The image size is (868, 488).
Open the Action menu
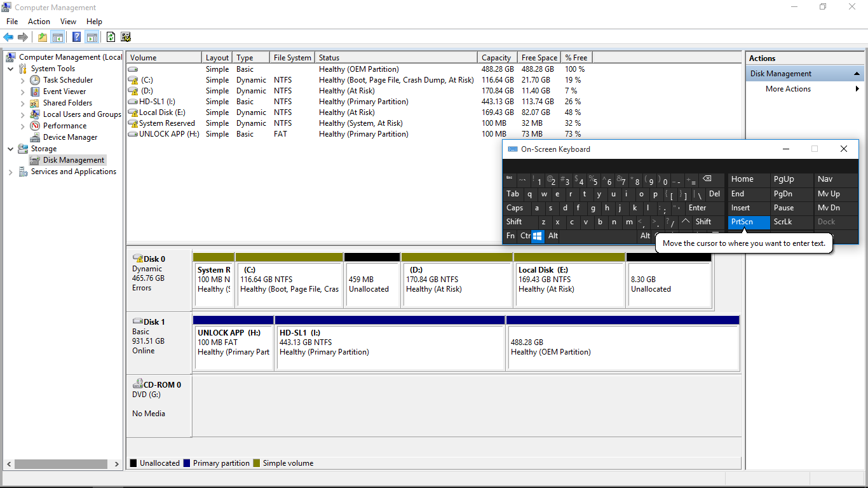(39, 22)
